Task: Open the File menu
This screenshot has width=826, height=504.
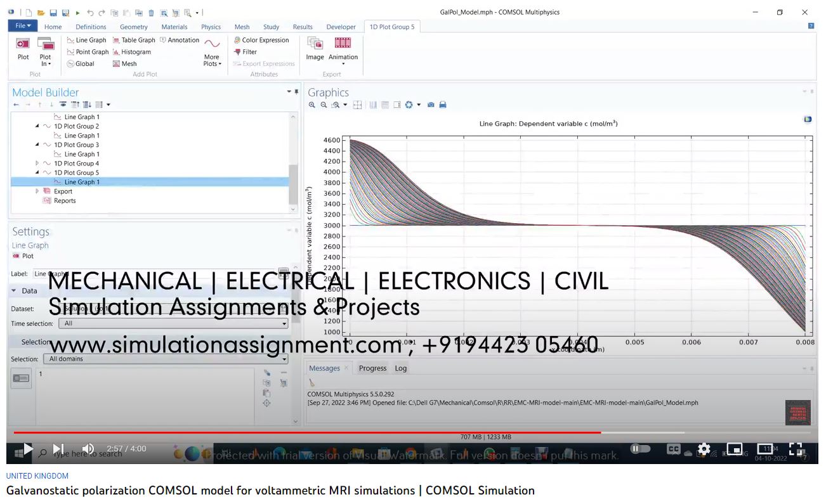Action: coord(23,26)
